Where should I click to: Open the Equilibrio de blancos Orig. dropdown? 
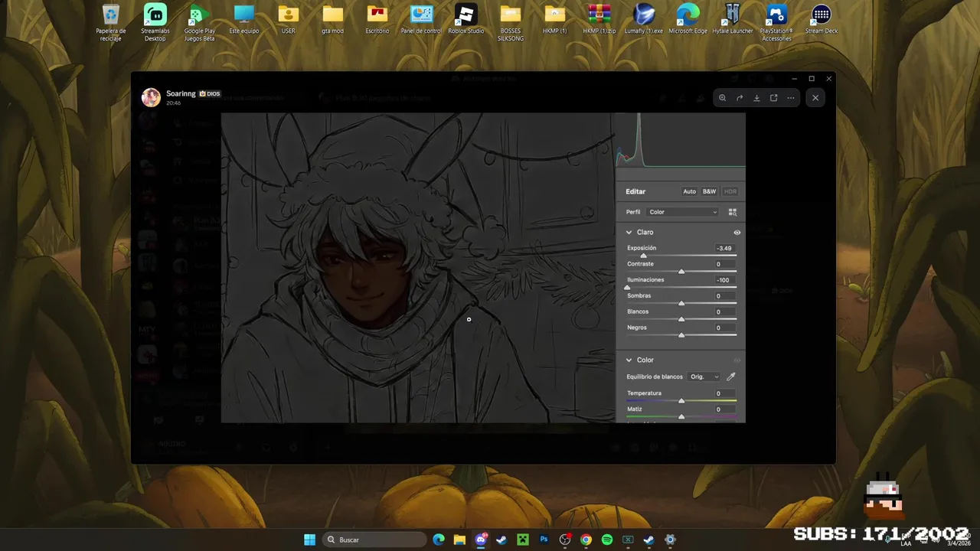tap(704, 377)
